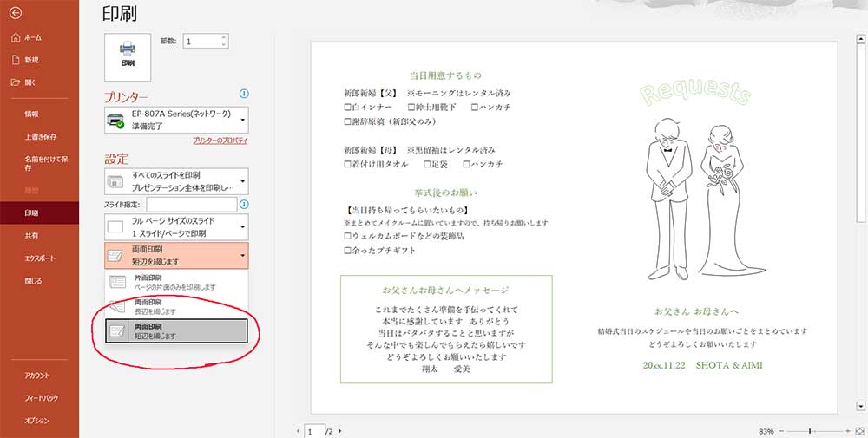
Task: Select 新規 in the left sidebar
Action: click(x=32, y=60)
